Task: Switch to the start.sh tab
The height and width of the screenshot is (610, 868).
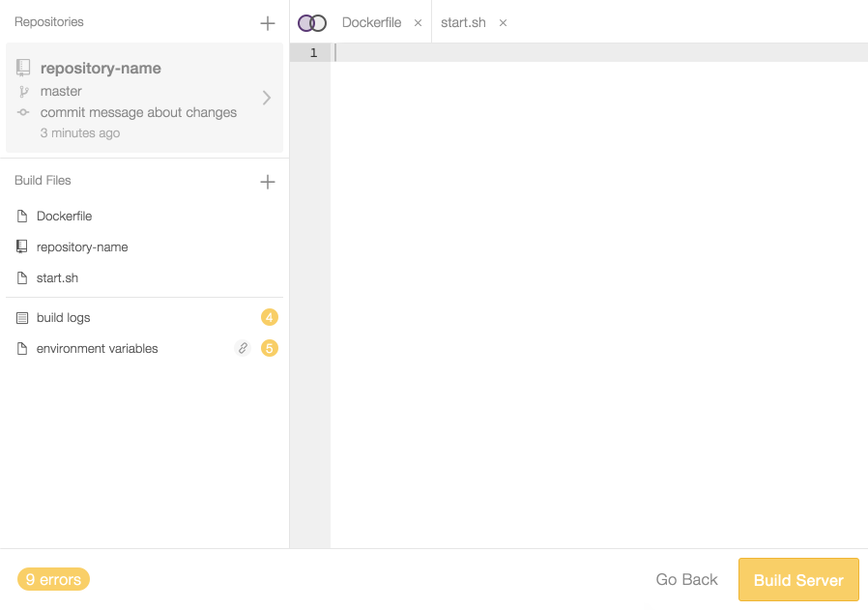Action: point(463,22)
